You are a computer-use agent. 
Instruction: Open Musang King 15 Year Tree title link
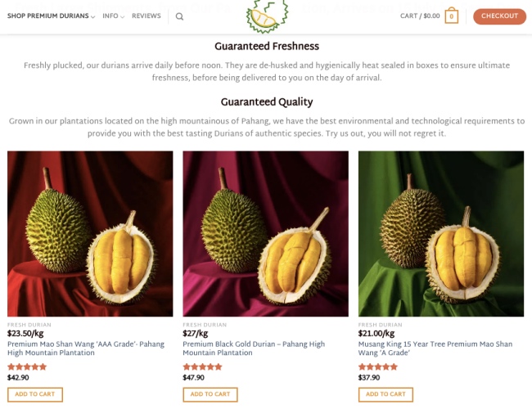pyautogui.click(x=435, y=348)
